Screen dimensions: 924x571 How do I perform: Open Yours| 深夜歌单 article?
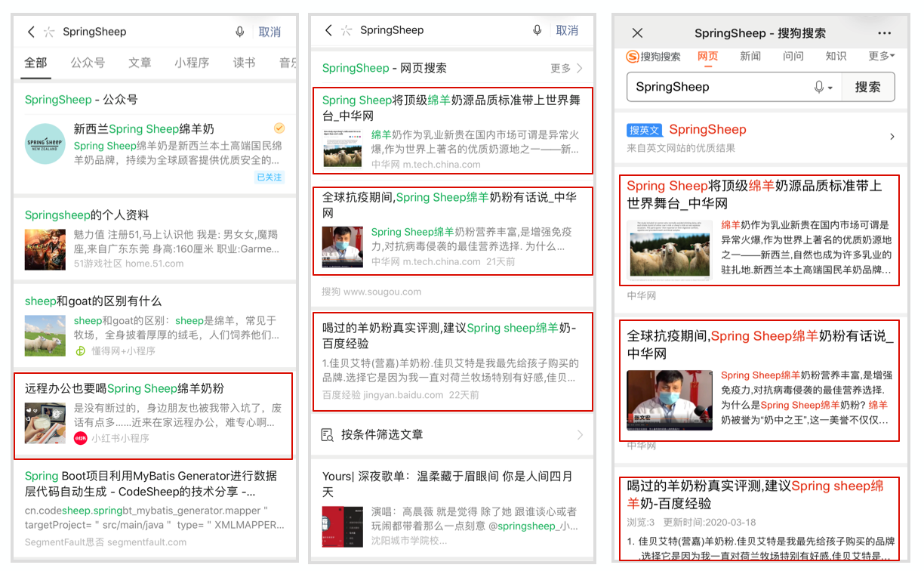pyautogui.click(x=452, y=508)
